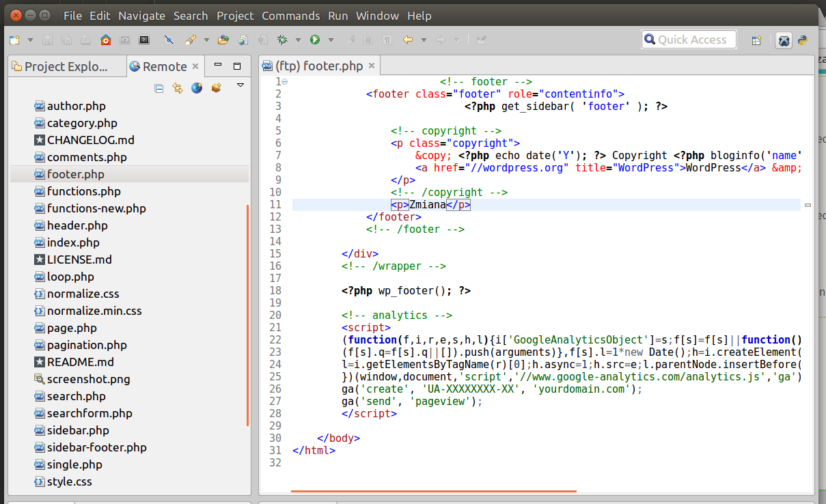Click the orange house icon in toolbar
The width and height of the screenshot is (826, 504).
click(x=105, y=40)
